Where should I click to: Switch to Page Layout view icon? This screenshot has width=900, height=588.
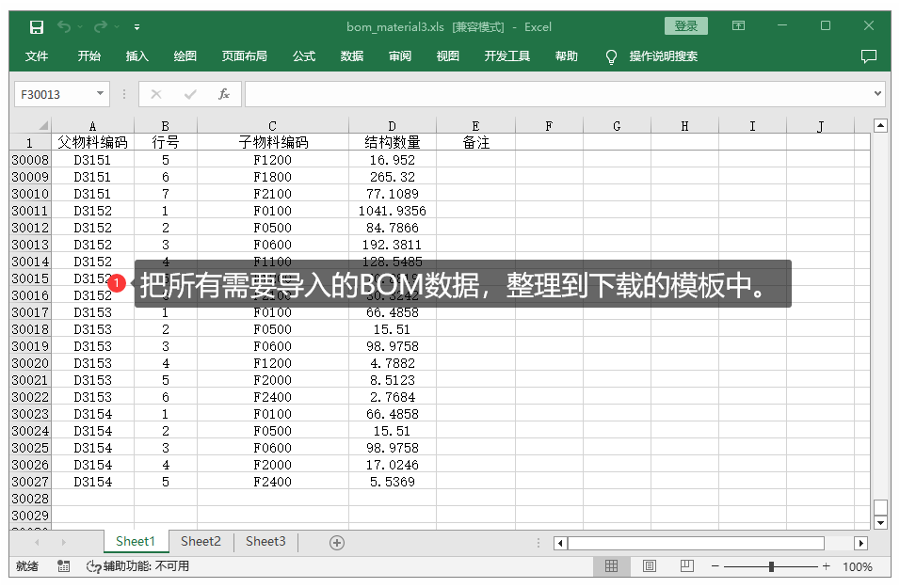pos(650,566)
